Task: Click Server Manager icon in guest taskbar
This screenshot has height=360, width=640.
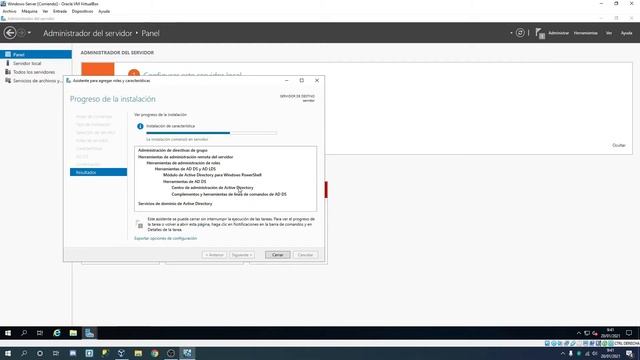Action: (x=89, y=333)
